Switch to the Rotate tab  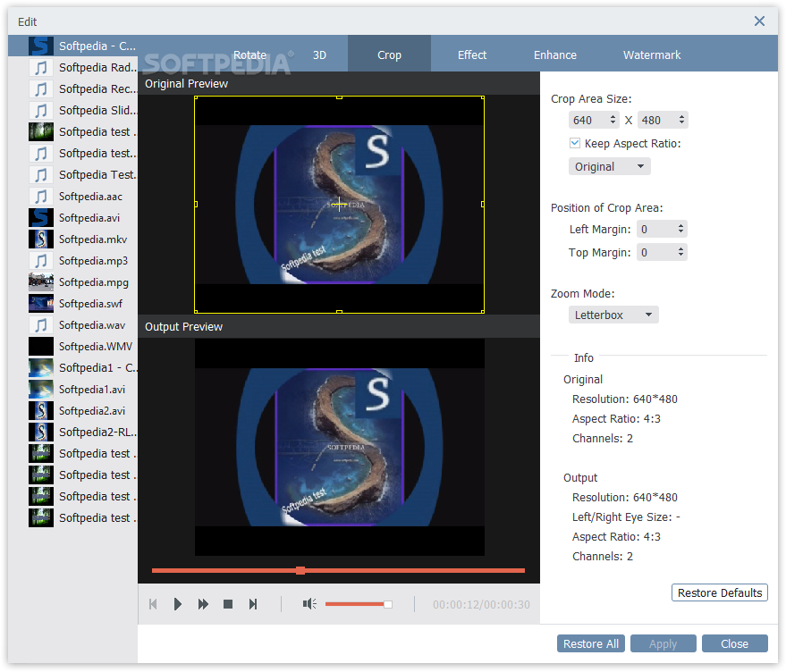[249, 55]
